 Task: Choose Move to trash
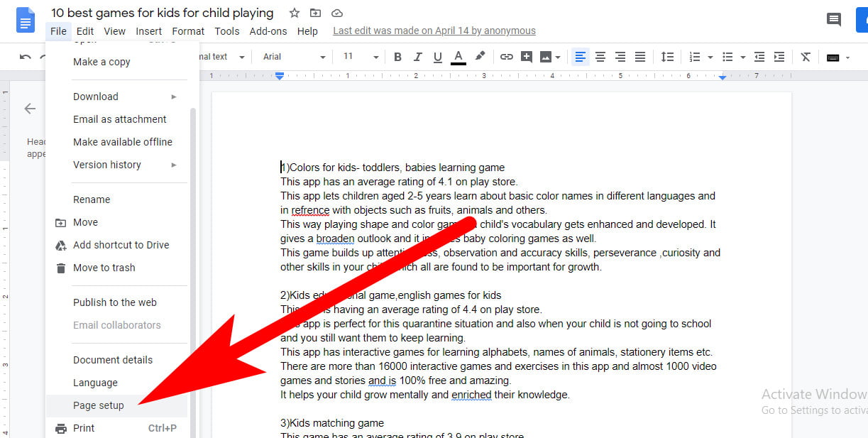coord(116,268)
